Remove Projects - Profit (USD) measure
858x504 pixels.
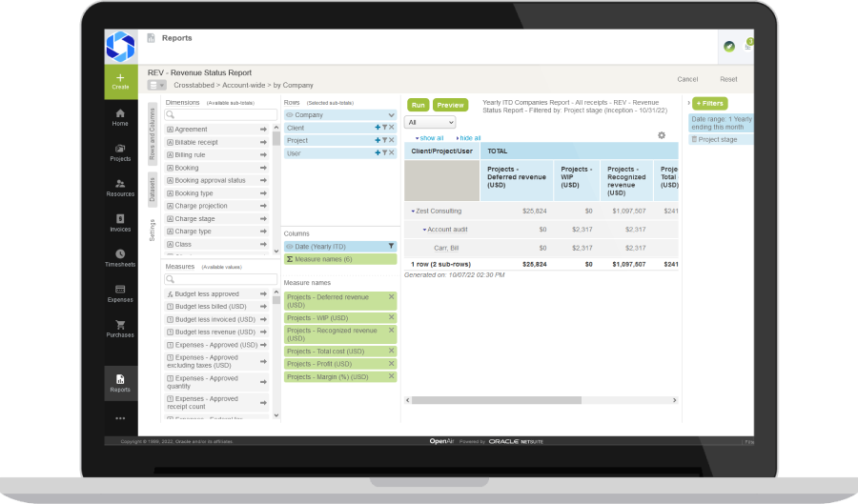coord(391,363)
